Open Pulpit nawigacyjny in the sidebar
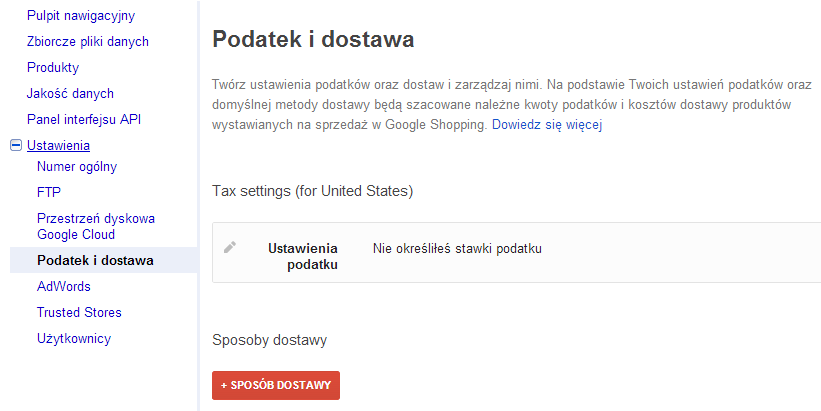Screen dimensions: 821x411 (x=81, y=16)
